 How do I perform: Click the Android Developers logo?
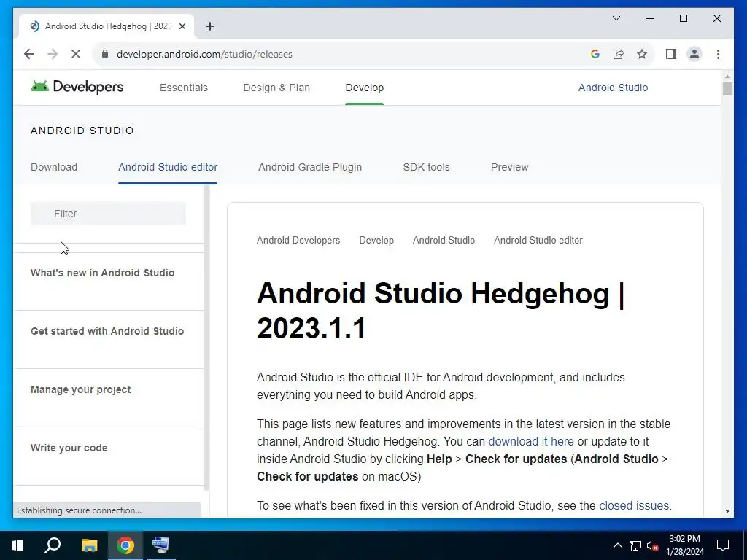point(77,87)
